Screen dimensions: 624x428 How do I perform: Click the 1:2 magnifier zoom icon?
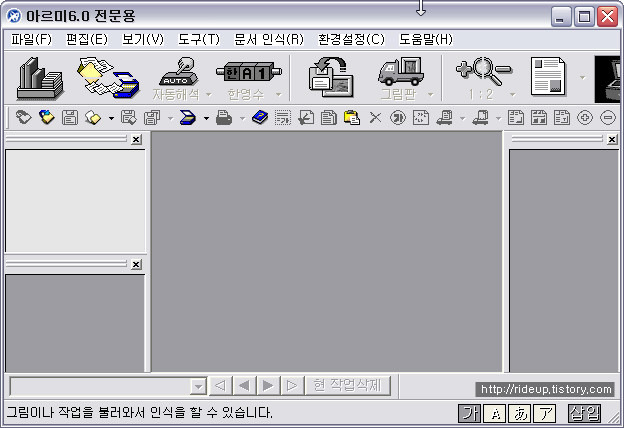click(x=483, y=71)
